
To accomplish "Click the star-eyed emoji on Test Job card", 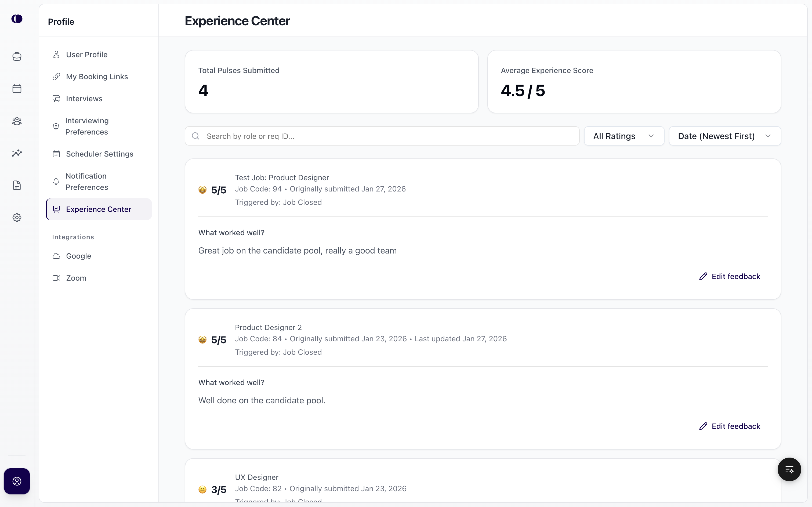I will (202, 190).
